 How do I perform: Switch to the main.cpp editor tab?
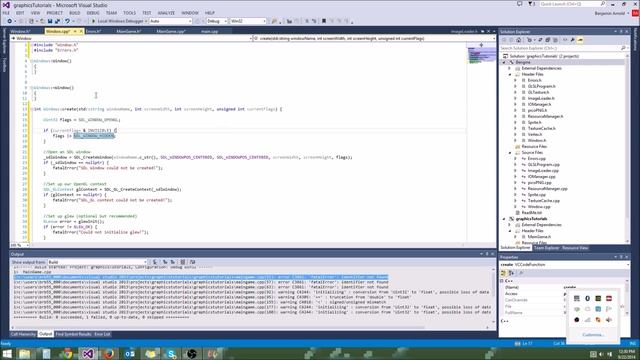pyautogui.click(x=209, y=31)
